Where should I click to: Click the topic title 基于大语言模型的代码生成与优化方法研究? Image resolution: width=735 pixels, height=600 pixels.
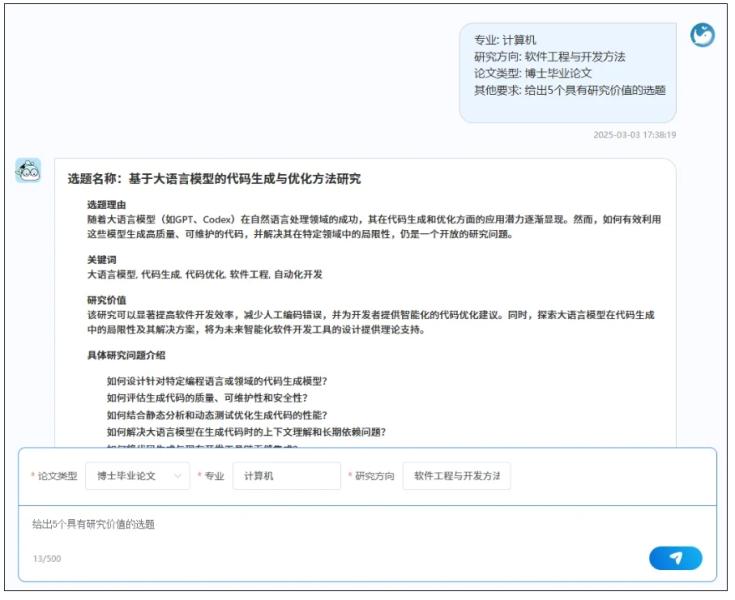click(213, 179)
